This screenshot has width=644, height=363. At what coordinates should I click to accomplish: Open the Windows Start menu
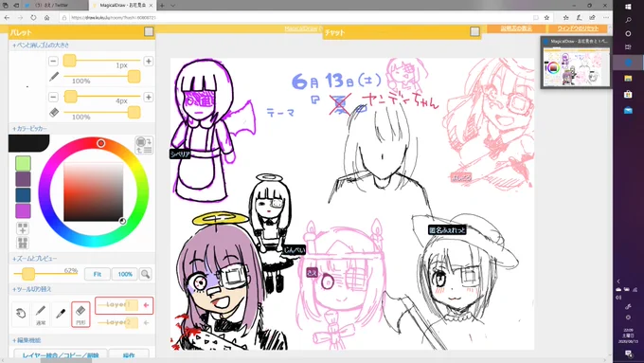[x=628, y=7]
